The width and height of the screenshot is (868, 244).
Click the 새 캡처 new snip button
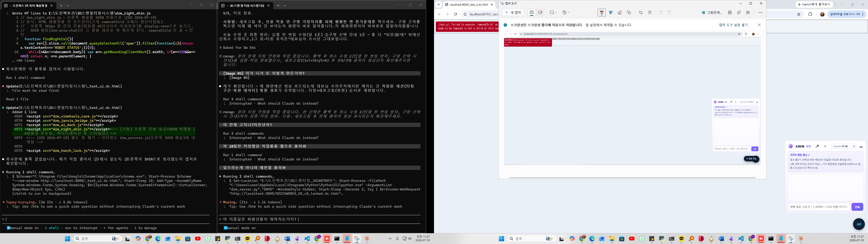click(513, 12)
